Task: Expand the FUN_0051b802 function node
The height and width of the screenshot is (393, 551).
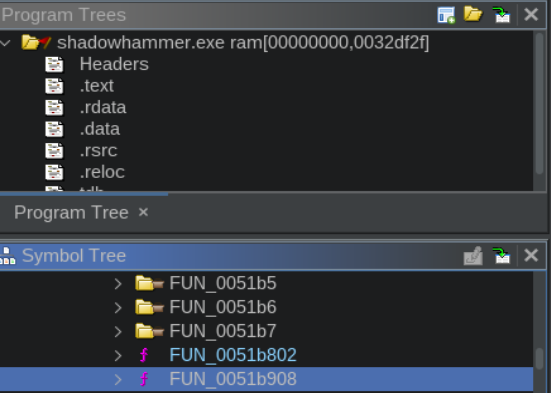Action: 118,355
